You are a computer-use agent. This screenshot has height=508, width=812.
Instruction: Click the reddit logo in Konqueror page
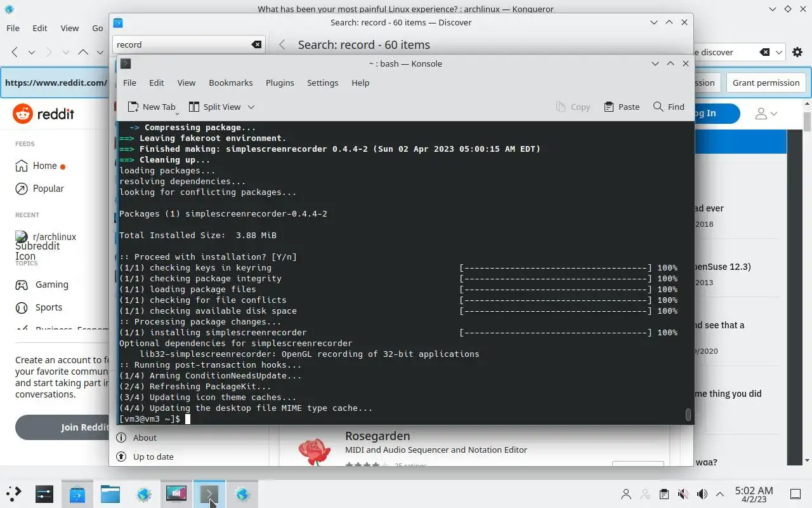pos(44,114)
